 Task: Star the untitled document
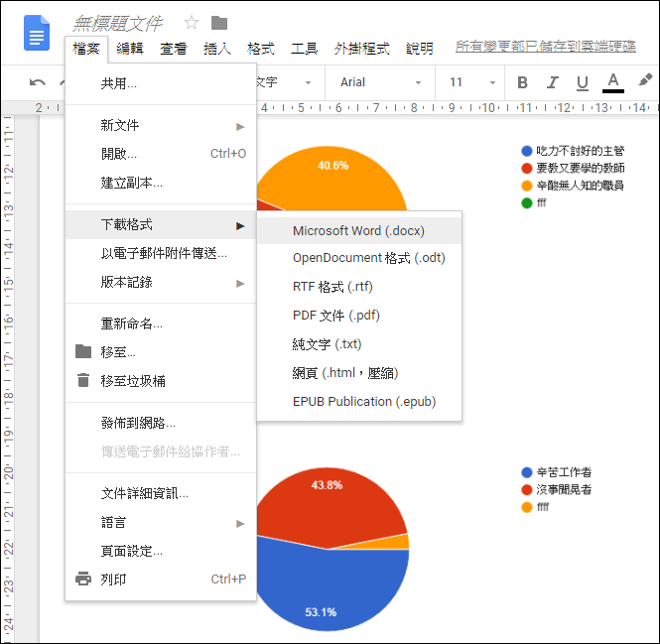(192, 23)
